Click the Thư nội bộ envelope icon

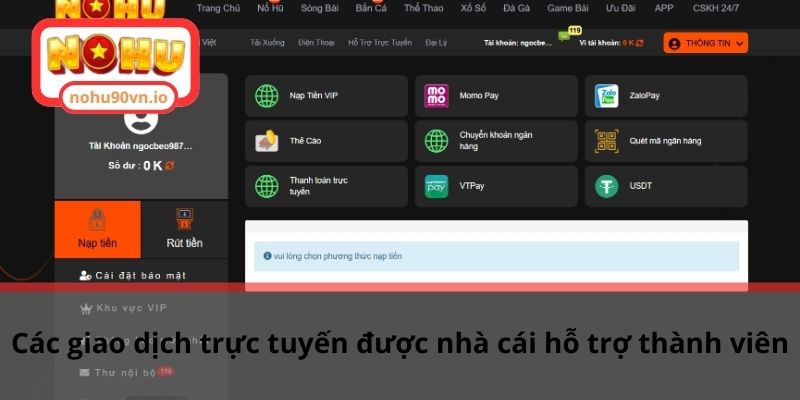[x=85, y=372]
